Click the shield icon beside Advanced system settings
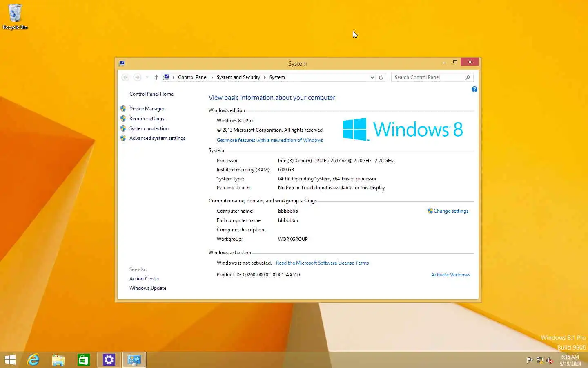This screenshot has height=368, width=588. [123, 138]
